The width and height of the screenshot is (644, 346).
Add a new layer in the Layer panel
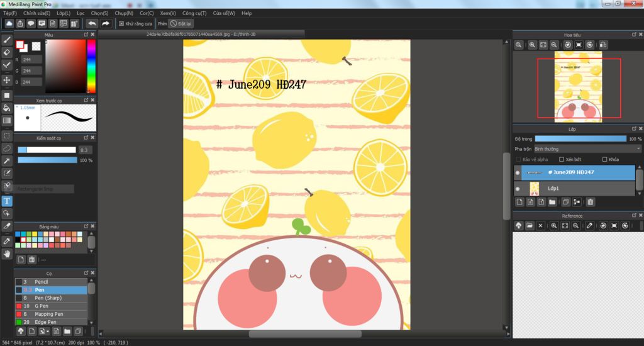point(519,202)
